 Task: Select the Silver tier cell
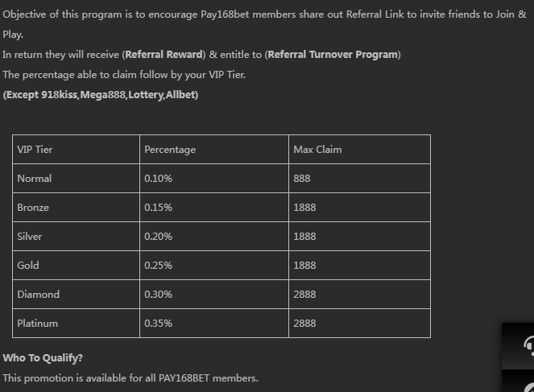pos(30,237)
